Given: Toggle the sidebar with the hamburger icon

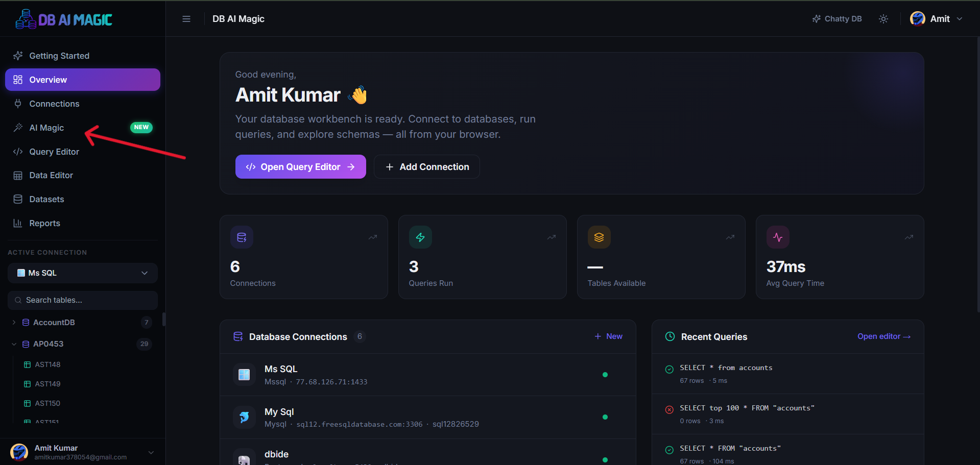Looking at the screenshot, I should click(x=186, y=19).
